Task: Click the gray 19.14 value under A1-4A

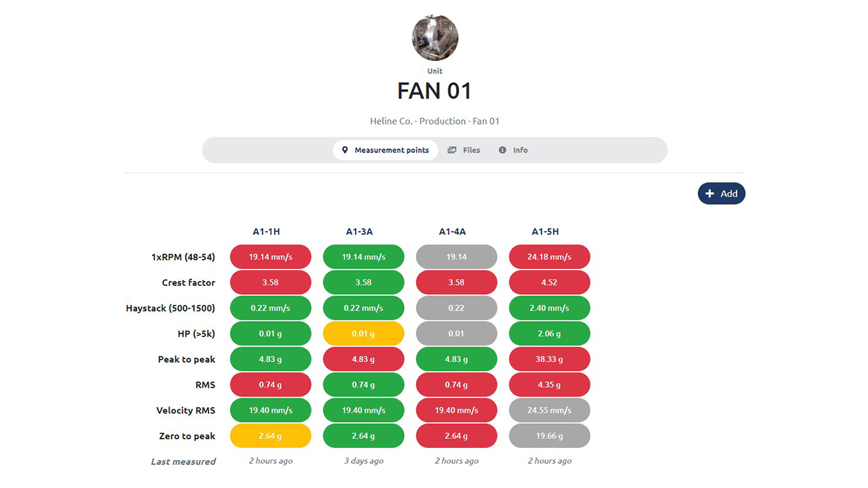Action: (x=456, y=257)
